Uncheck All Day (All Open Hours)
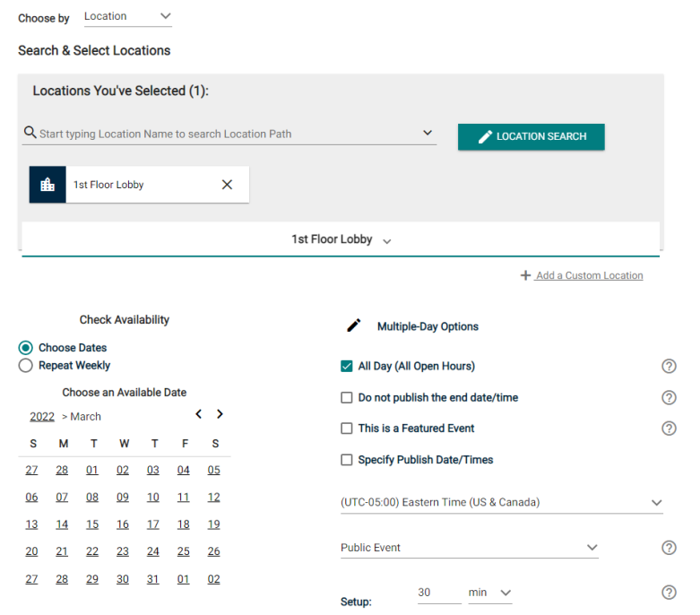700x615 pixels. [347, 366]
